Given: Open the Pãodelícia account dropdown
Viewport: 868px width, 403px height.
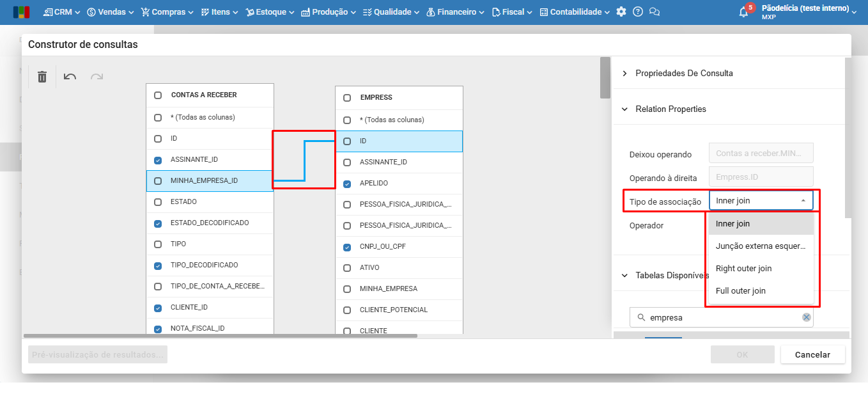Looking at the screenshot, I should (x=809, y=12).
